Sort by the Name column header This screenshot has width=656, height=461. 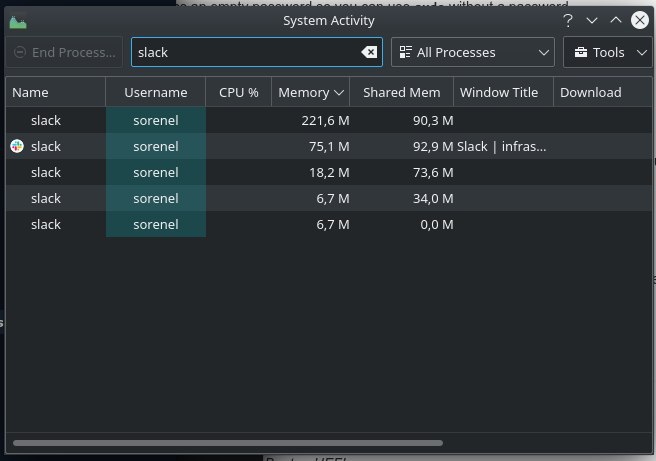[x=55, y=92]
